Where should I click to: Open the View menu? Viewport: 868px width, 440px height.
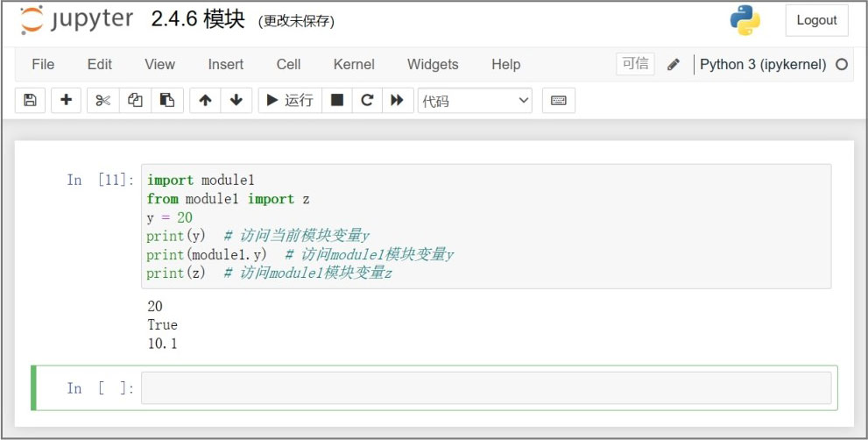point(160,65)
